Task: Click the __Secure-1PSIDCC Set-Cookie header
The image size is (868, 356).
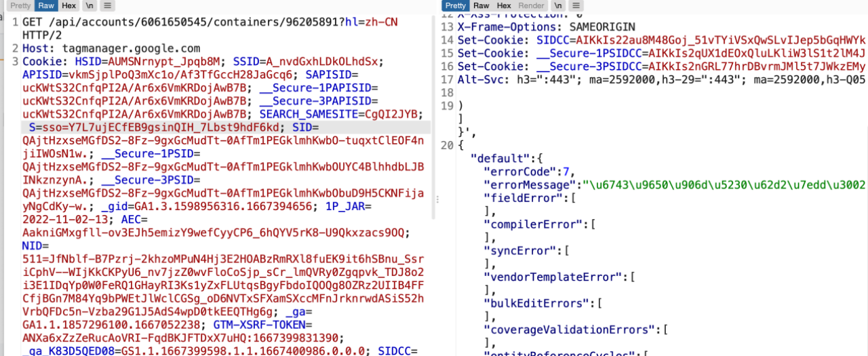Action: (x=662, y=53)
